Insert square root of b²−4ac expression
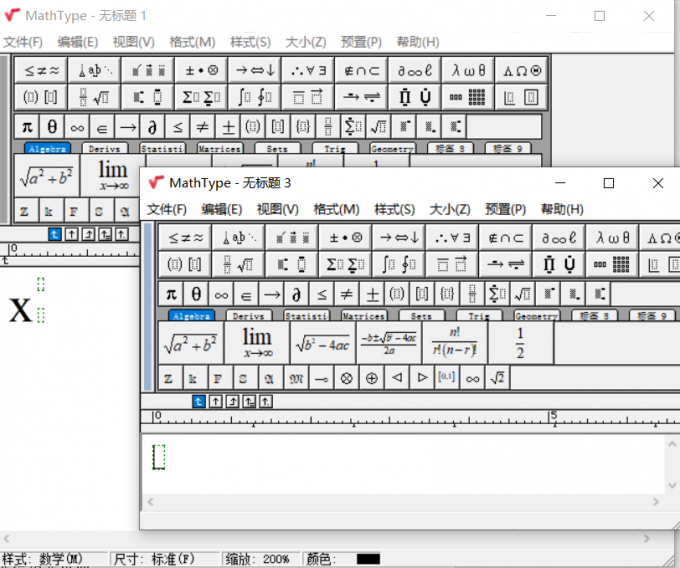The image size is (680, 568). (x=323, y=343)
